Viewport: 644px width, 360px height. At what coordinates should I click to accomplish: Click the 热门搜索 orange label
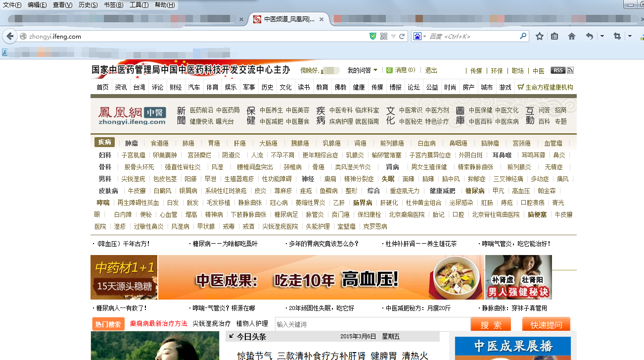pos(108,324)
